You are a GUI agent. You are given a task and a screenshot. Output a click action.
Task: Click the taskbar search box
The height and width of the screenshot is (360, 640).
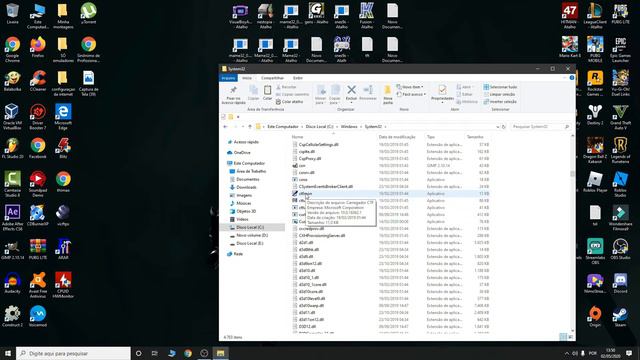pos(73,353)
